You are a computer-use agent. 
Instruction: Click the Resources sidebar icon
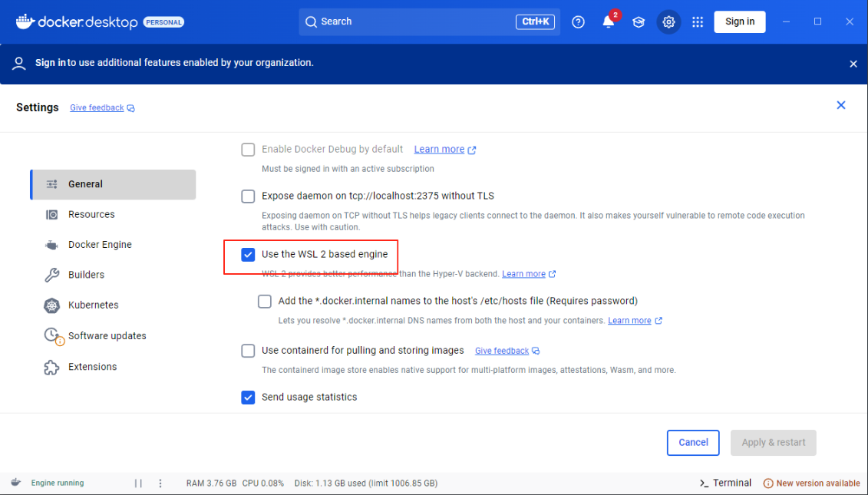[51, 214]
